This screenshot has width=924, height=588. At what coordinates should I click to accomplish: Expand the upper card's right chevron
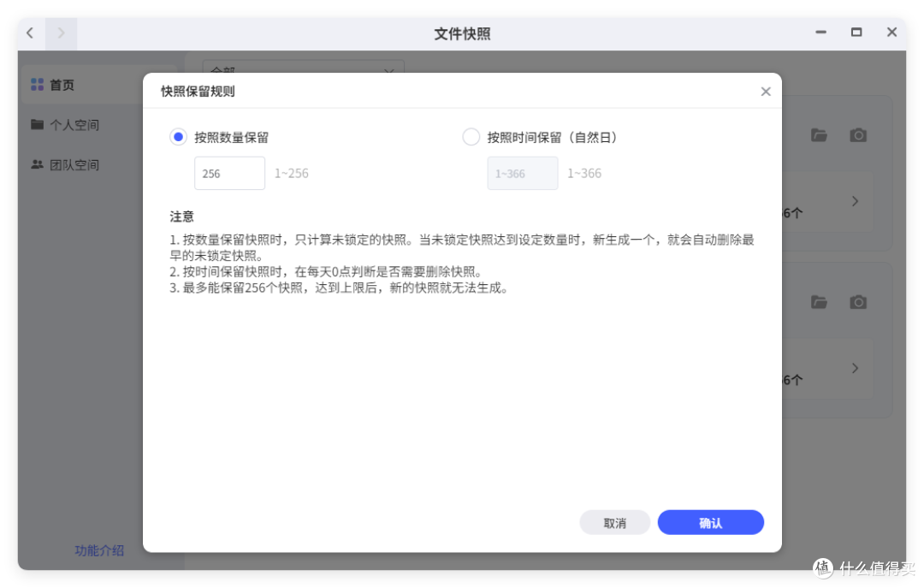pos(855,202)
